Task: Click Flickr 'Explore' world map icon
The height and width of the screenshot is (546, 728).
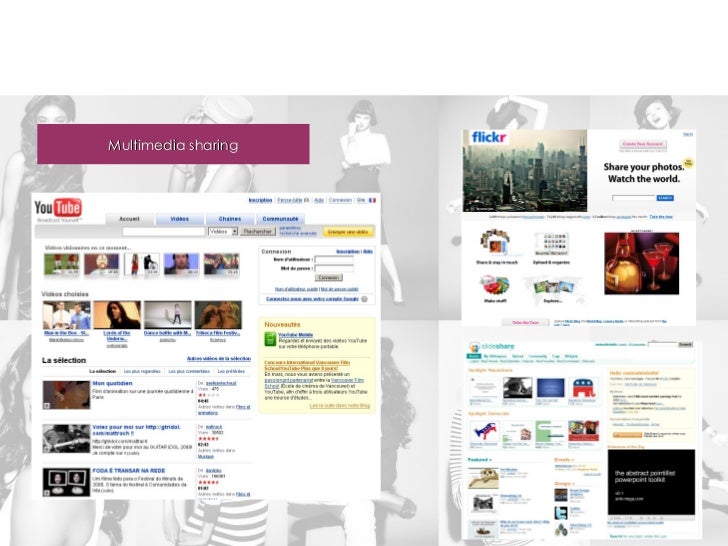Action: point(552,287)
